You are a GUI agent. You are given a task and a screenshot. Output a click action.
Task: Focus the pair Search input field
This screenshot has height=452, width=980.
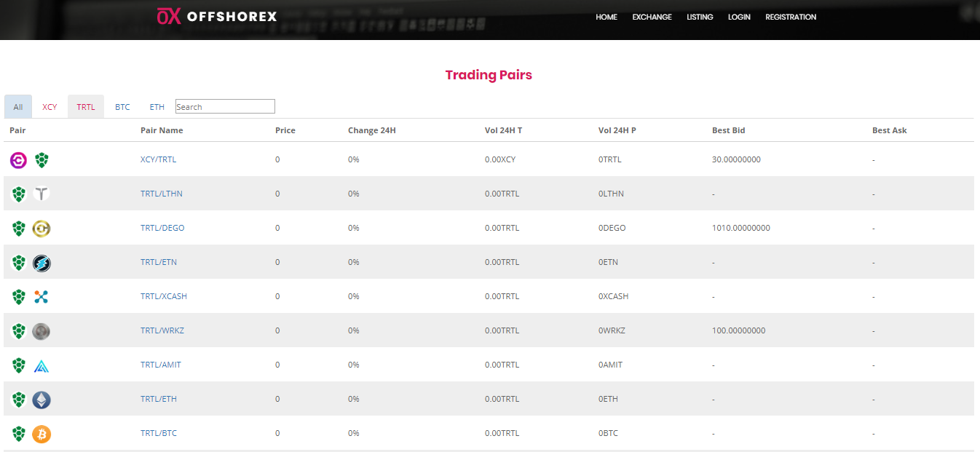pyautogui.click(x=225, y=107)
